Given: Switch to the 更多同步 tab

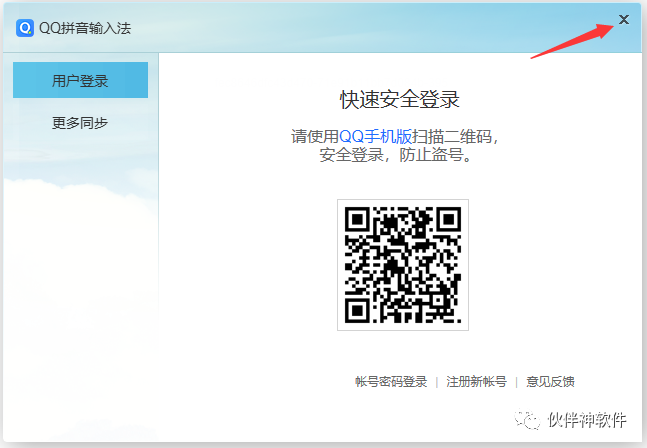Looking at the screenshot, I should (80, 123).
